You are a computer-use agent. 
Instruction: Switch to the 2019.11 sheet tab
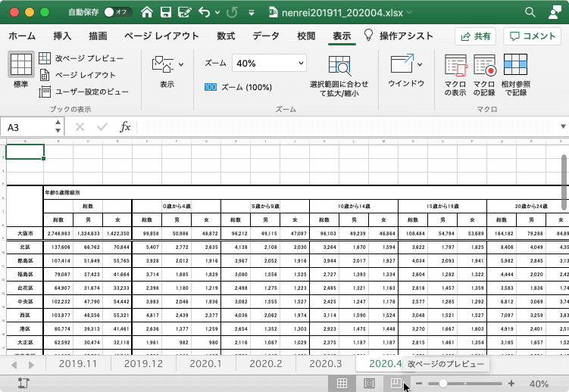coord(78,364)
